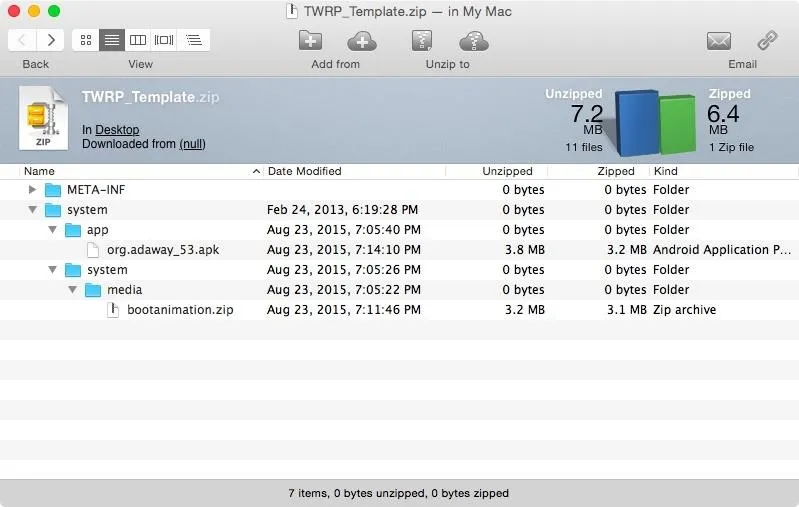Click the large ZIP file icon
The image size is (799, 507).
[43, 118]
